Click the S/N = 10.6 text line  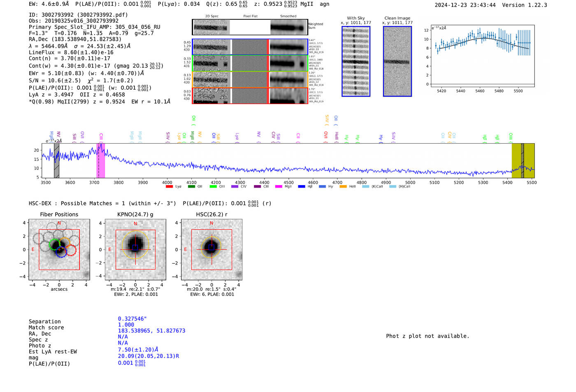(81, 81)
